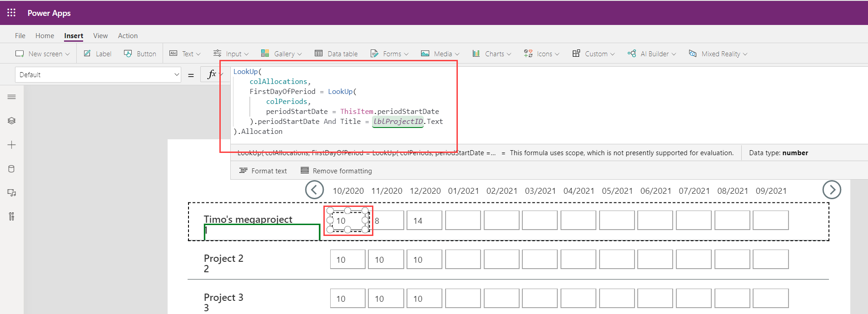Open the File menu
This screenshot has width=868, height=314.
(x=20, y=35)
